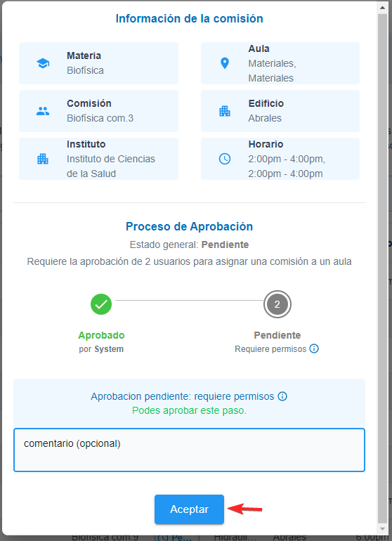Click Instituto de Ciencias de la Salud text
The width and height of the screenshot is (392, 541).
coord(111,167)
